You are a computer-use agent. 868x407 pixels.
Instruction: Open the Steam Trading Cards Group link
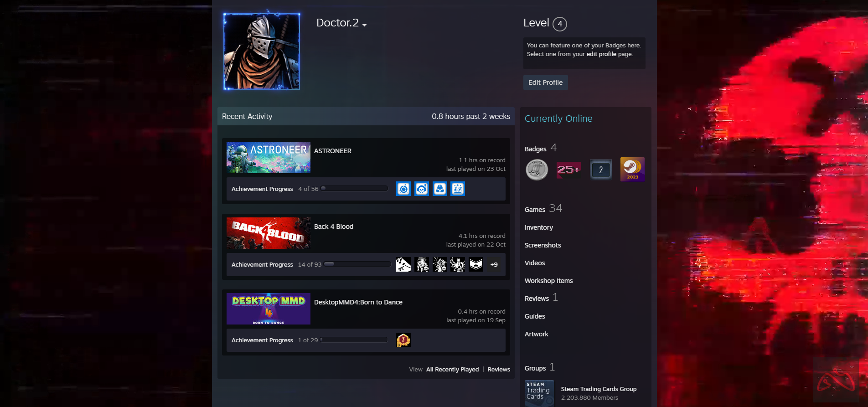coord(599,389)
